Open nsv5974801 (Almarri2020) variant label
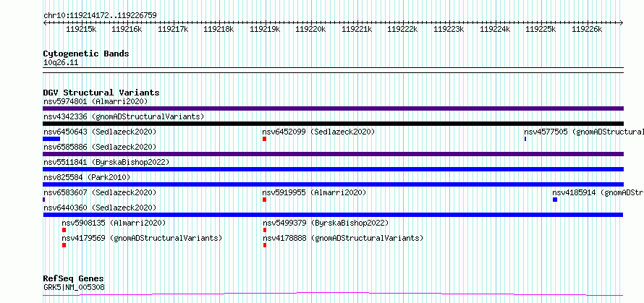 (96, 101)
